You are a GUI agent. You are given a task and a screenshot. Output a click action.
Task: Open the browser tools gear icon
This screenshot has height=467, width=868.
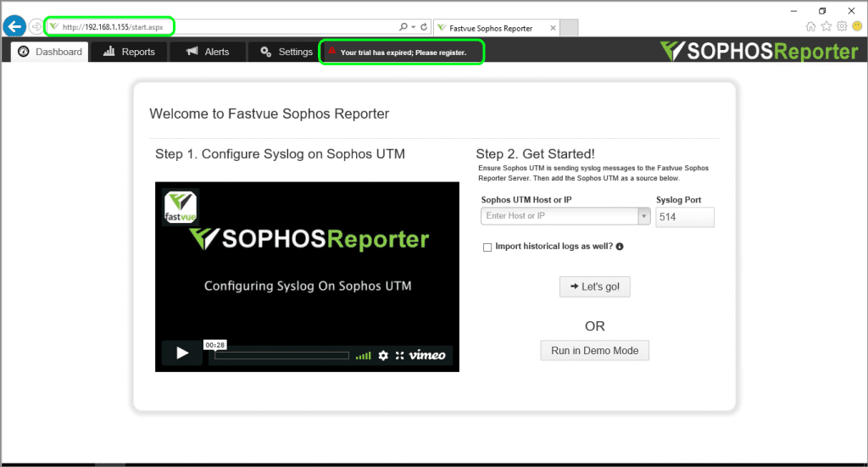(x=842, y=26)
